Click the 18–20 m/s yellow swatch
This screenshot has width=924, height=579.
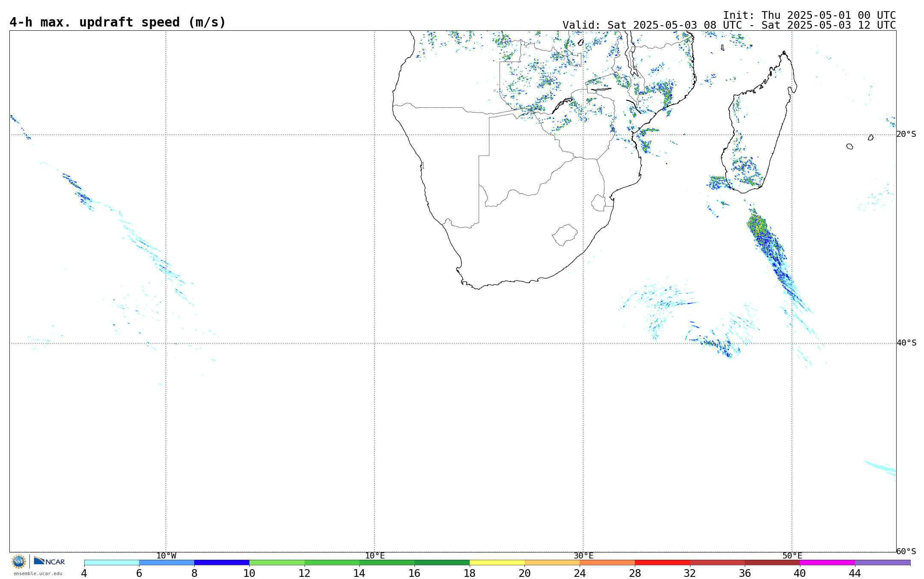497,563
